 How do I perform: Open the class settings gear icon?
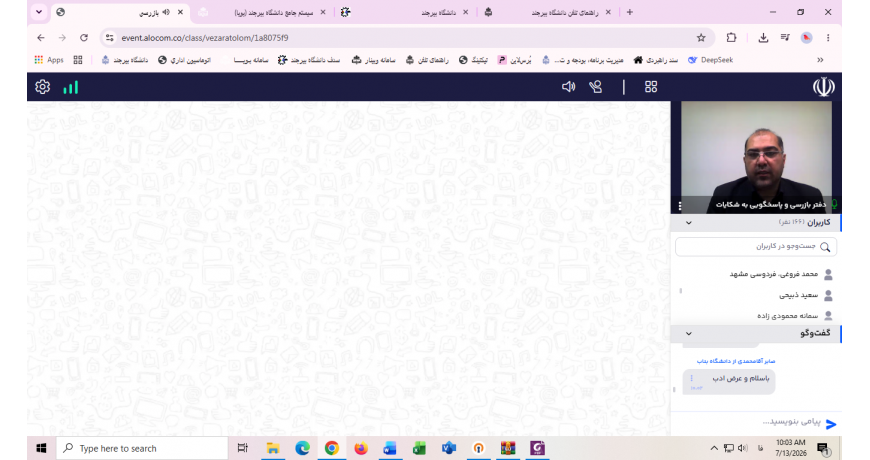pos(43,87)
